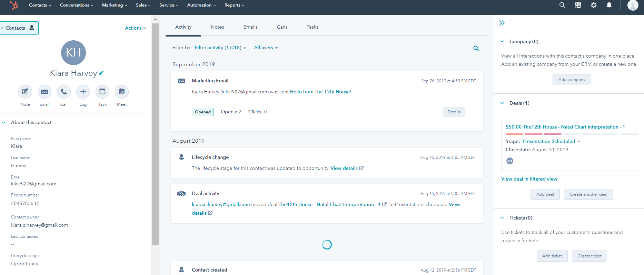
Task: Collapse the Tickets (0) section
Action: click(502, 218)
